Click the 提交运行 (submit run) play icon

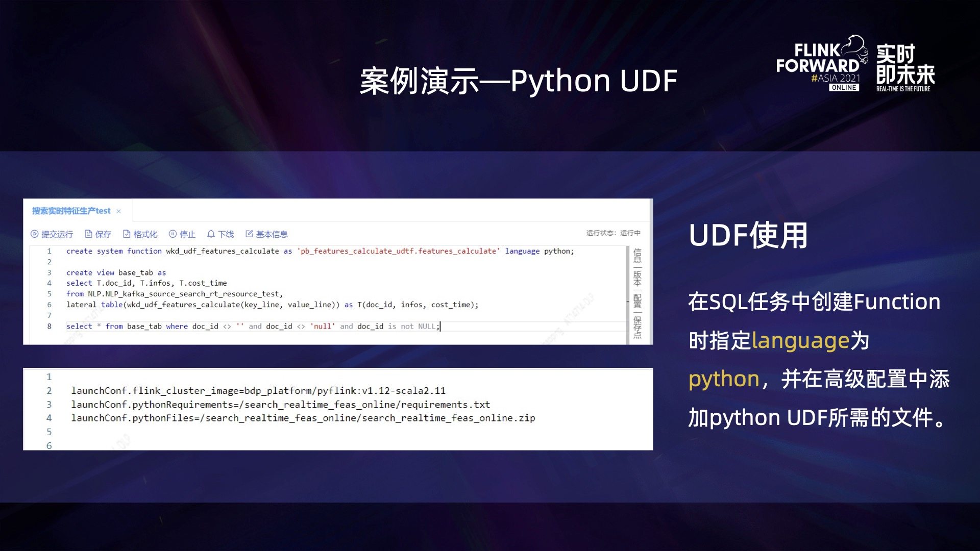(35, 234)
